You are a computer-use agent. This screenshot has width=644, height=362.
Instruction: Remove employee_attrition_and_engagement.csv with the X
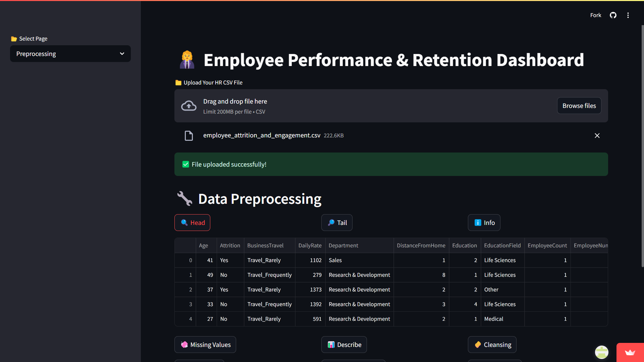[597, 135]
